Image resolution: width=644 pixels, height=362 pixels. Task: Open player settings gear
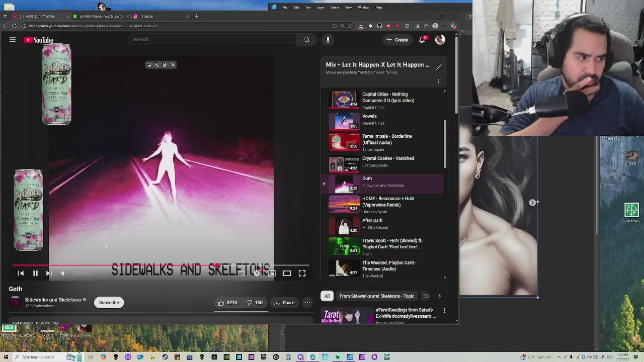257,273
